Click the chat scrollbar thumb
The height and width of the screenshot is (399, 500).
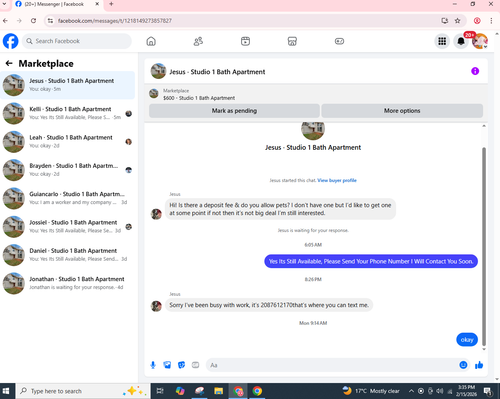tap(484, 247)
